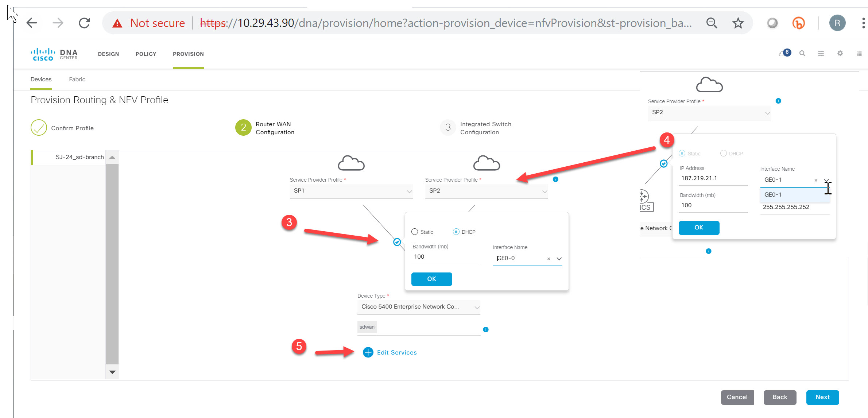Screen dimensions: 868x418
Task: Choose DHCP in the GE0-1 configuration popup
Action: click(x=723, y=153)
